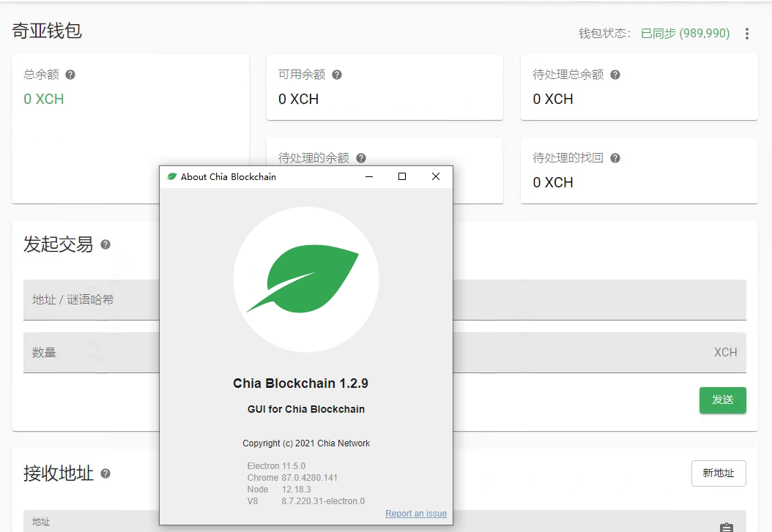Click the green 发送 button

click(722, 400)
